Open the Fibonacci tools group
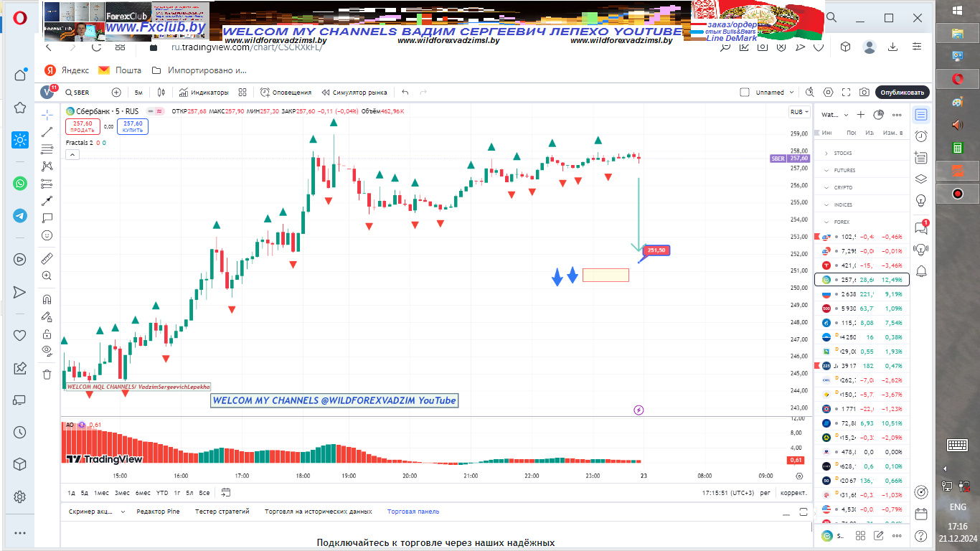 tap(47, 149)
